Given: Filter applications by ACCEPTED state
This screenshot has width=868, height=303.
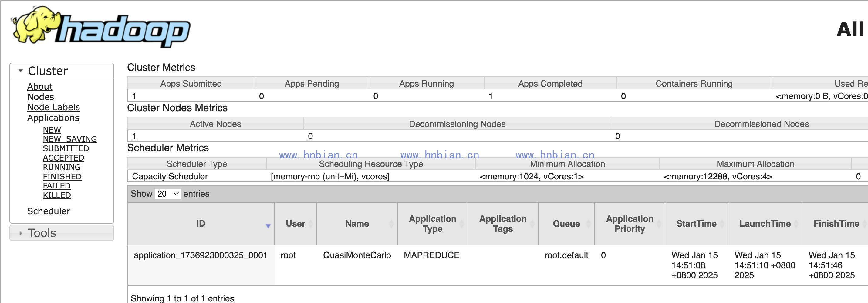Looking at the screenshot, I should (63, 158).
